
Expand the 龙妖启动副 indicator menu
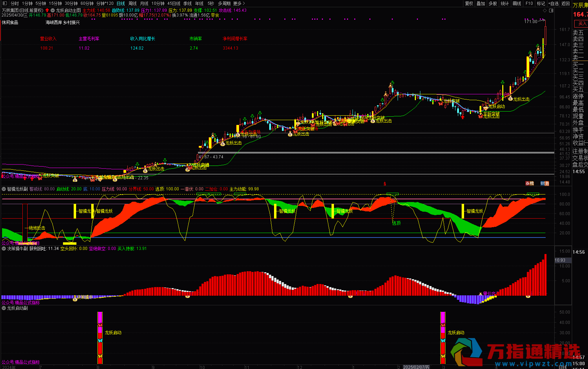[4, 308]
